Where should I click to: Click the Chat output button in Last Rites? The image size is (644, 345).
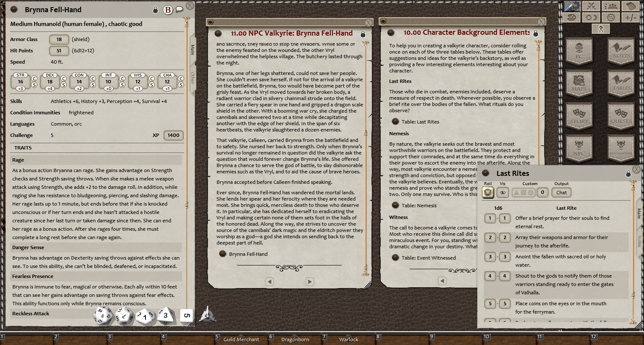tap(561, 192)
